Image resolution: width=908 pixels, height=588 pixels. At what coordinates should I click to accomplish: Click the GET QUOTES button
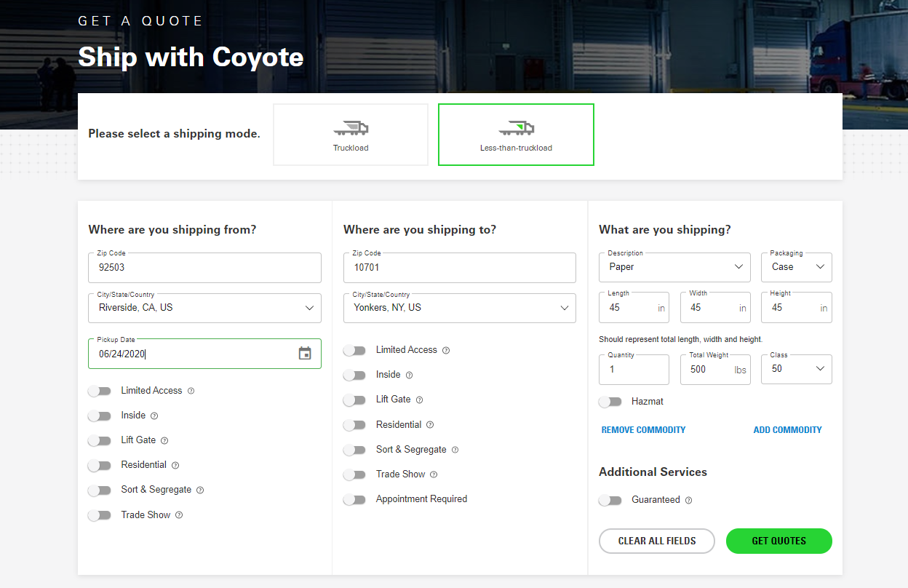pyautogui.click(x=778, y=541)
